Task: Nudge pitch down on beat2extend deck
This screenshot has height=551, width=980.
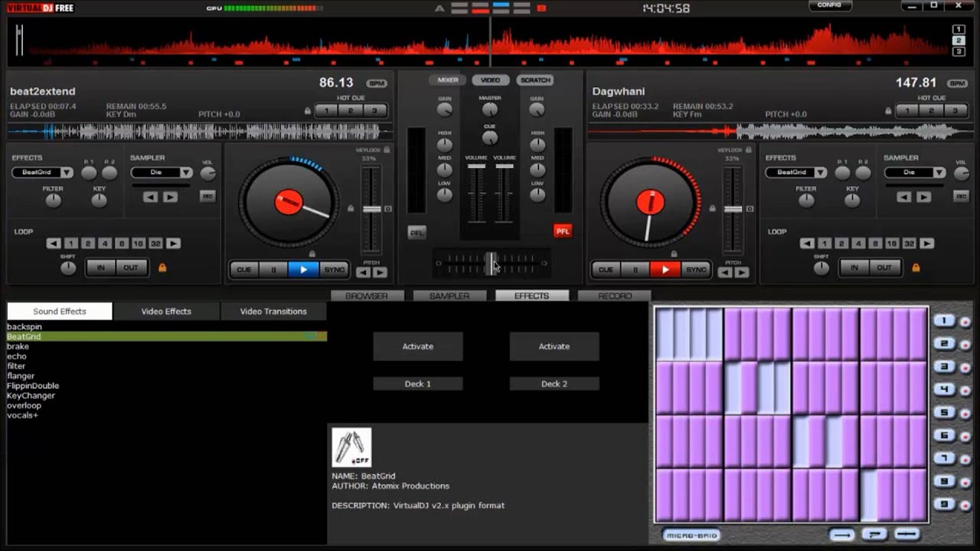Action: [364, 272]
